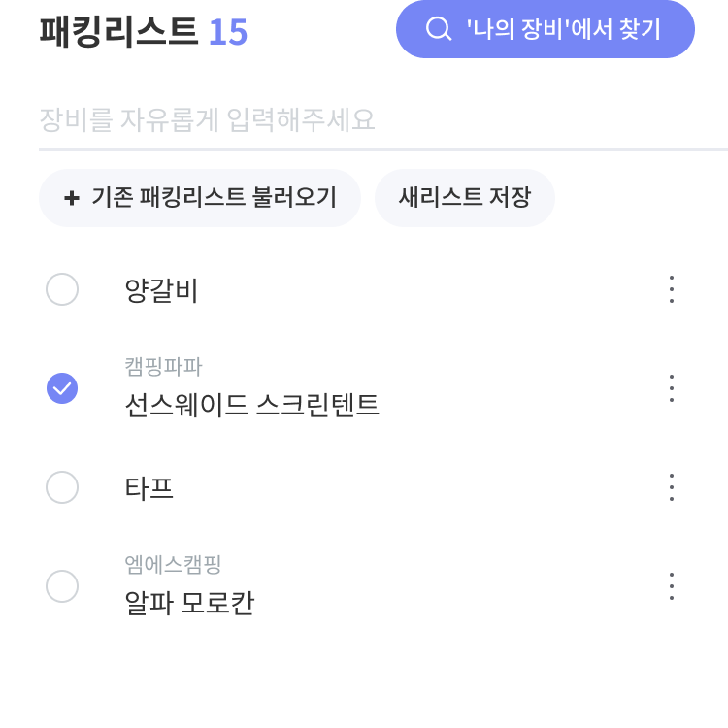Click the 엠에스캠핑 brand label
The width and height of the screenshot is (728, 728).
[173, 565]
